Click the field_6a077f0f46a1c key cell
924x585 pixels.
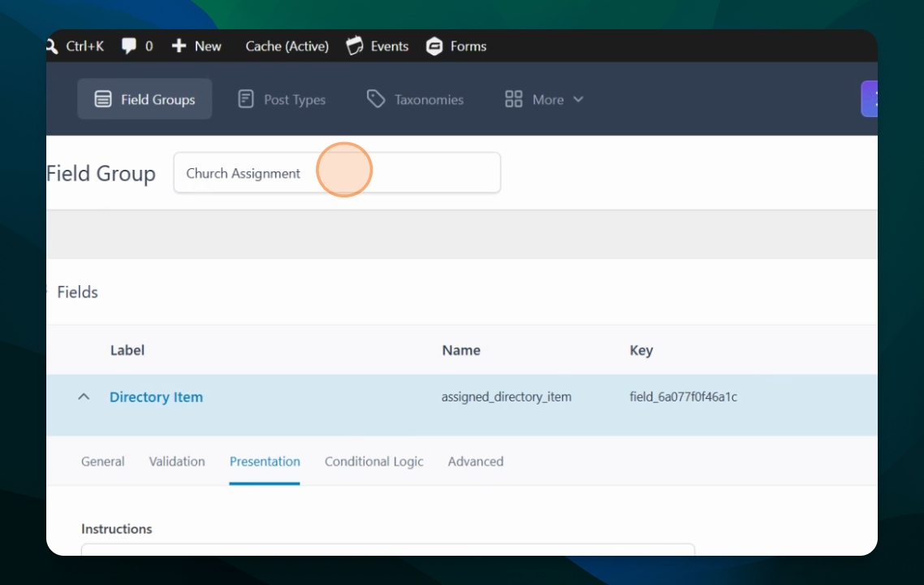(683, 396)
